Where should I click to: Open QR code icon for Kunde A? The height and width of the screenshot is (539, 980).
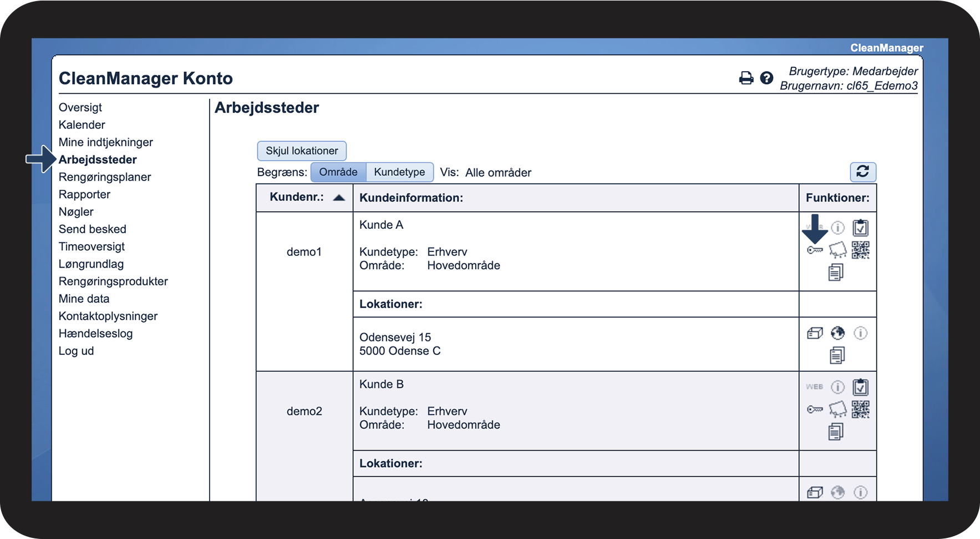pyautogui.click(x=860, y=250)
